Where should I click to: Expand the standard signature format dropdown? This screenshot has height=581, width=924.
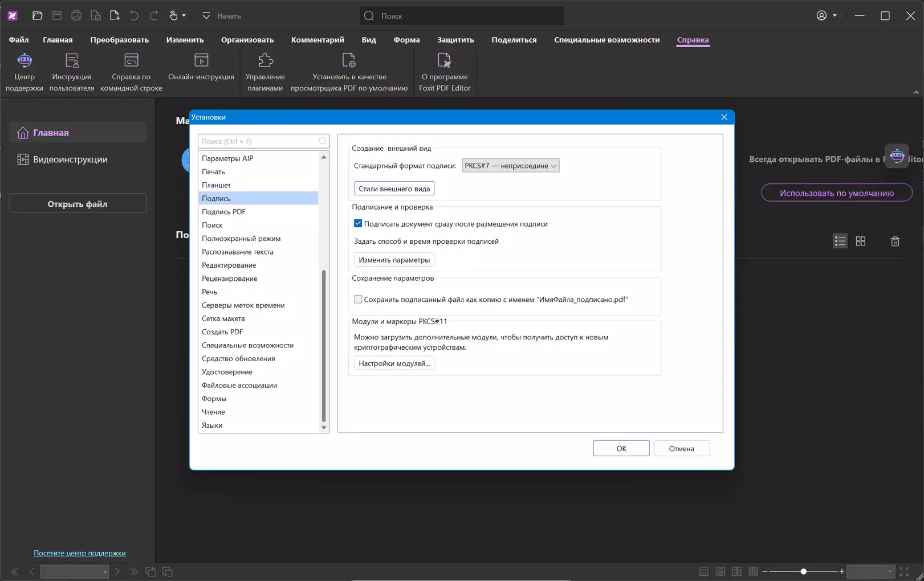(510, 166)
